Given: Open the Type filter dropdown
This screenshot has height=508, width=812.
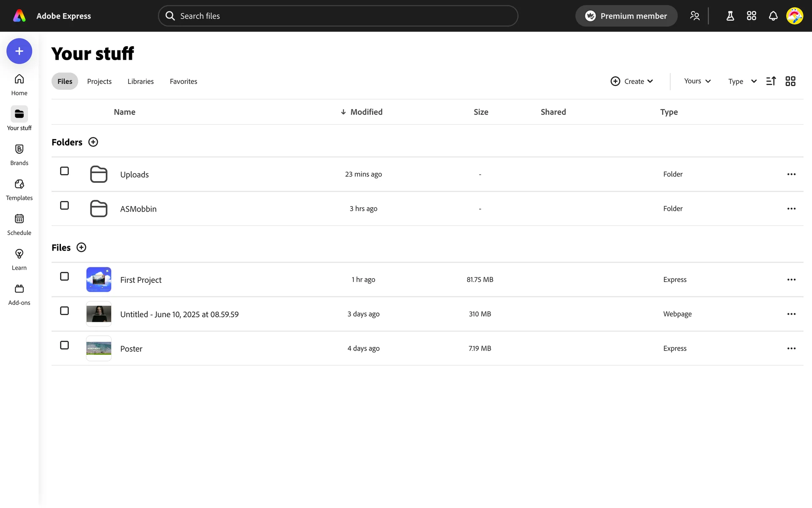Looking at the screenshot, I should coord(742,81).
